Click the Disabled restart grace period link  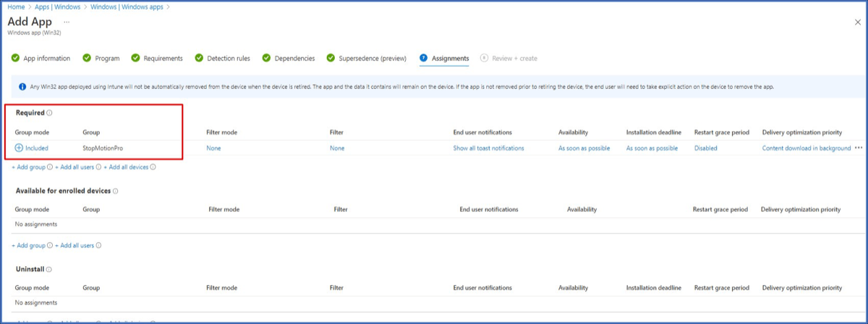click(x=706, y=148)
